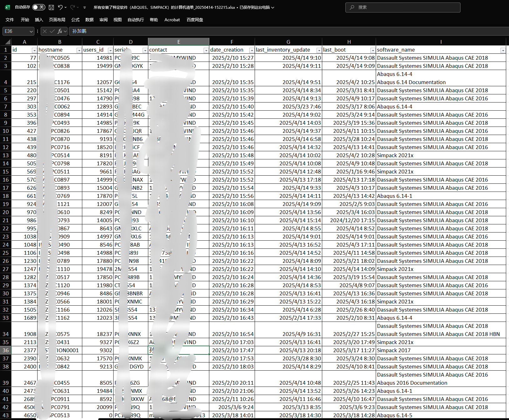Screen dimensions: 509x420
Task: Select column E header
Action: [x=179, y=42]
